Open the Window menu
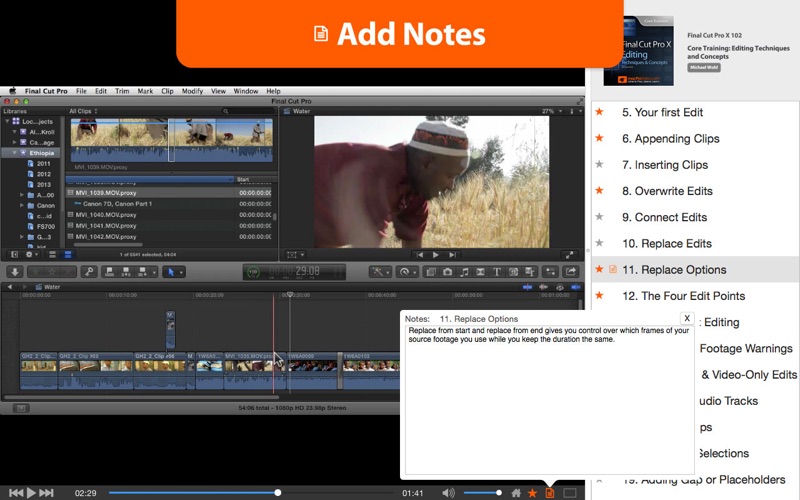The width and height of the screenshot is (800, 500). [246, 91]
